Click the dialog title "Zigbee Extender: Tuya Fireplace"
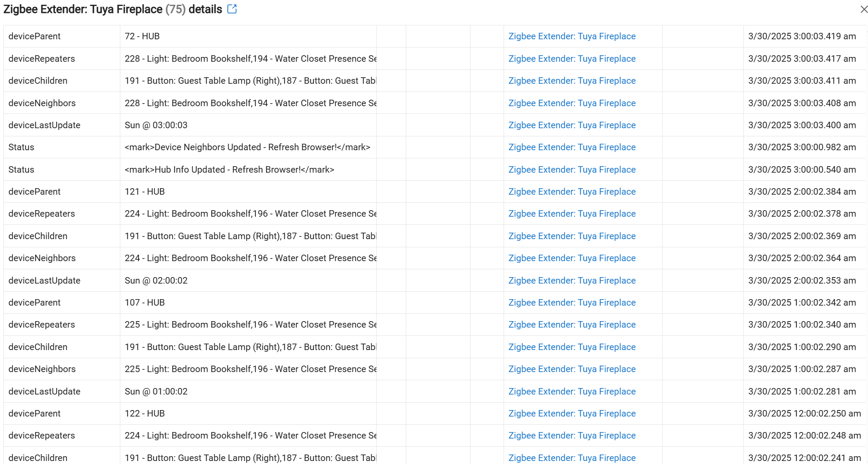The width and height of the screenshot is (868, 464). point(83,9)
